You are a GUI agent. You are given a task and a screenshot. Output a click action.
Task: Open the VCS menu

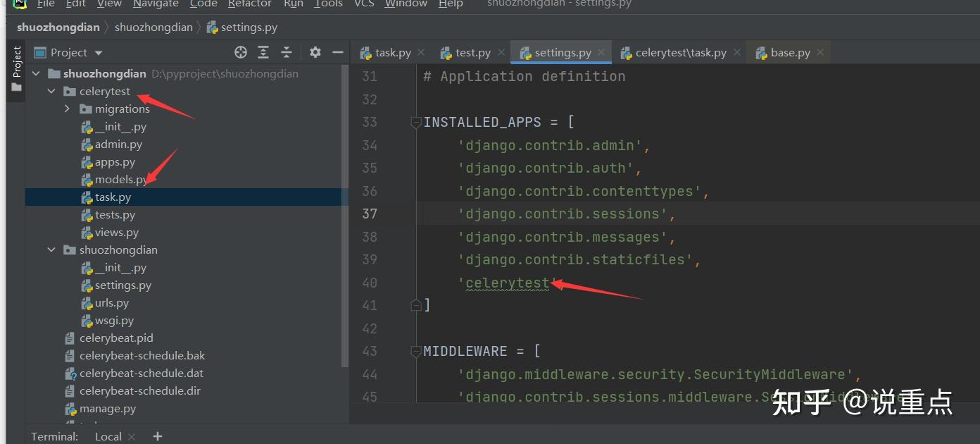point(364,4)
